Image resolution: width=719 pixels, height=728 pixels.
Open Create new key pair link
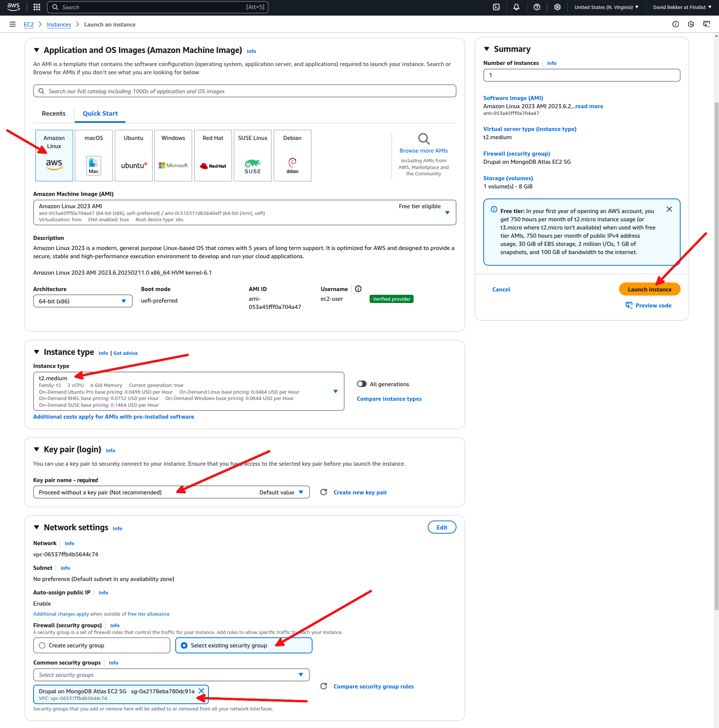360,493
